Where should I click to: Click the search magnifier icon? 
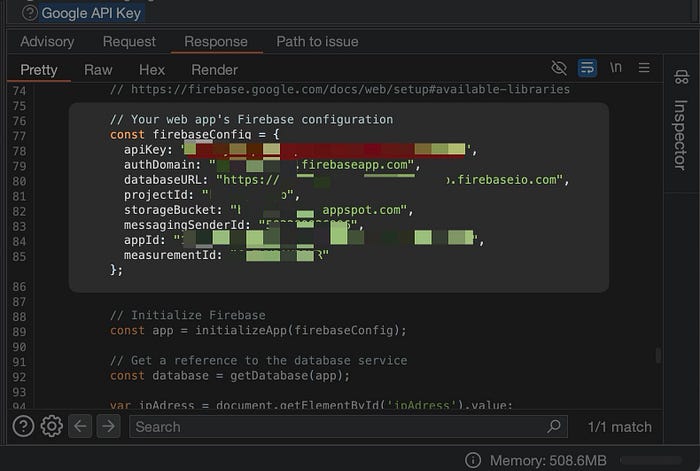tap(554, 426)
